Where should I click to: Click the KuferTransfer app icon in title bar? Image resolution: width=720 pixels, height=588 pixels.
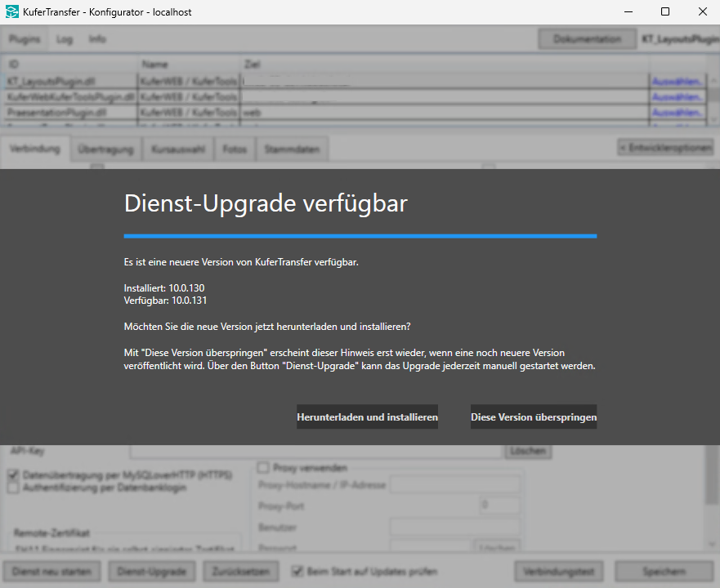pyautogui.click(x=12, y=12)
